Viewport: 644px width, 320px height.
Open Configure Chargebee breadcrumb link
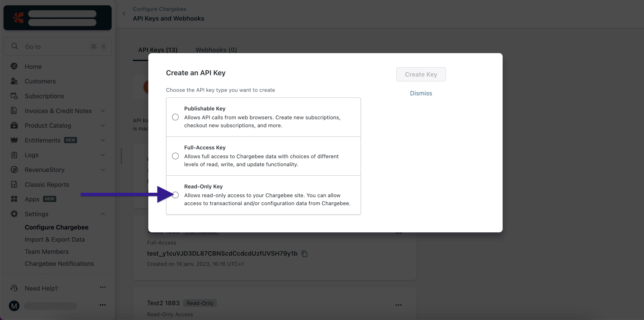(159, 9)
